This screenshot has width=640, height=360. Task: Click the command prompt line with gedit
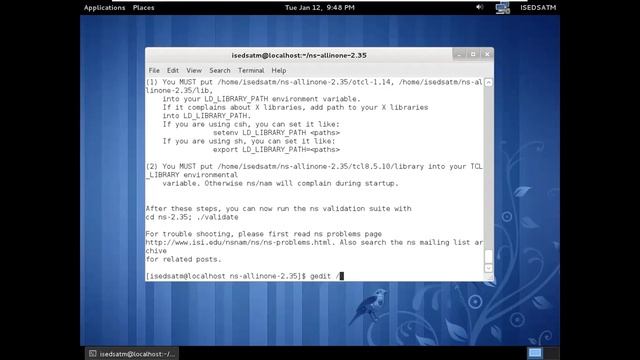coord(245,276)
